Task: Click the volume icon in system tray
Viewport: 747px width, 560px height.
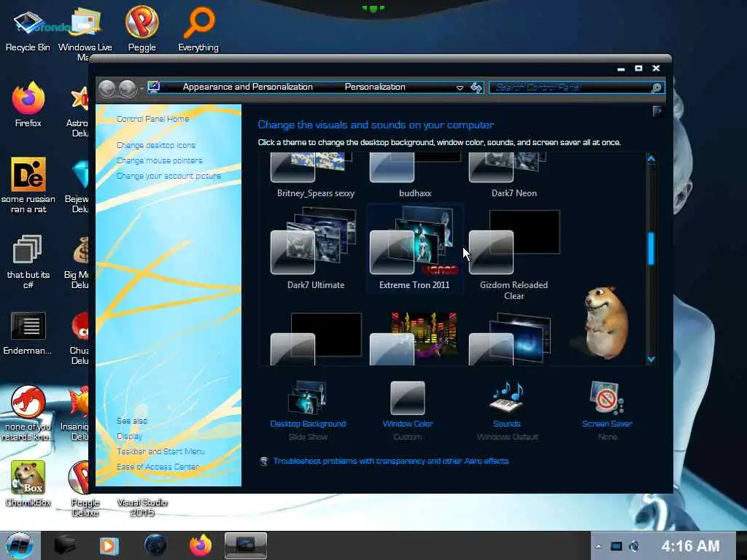Action: click(x=634, y=546)
